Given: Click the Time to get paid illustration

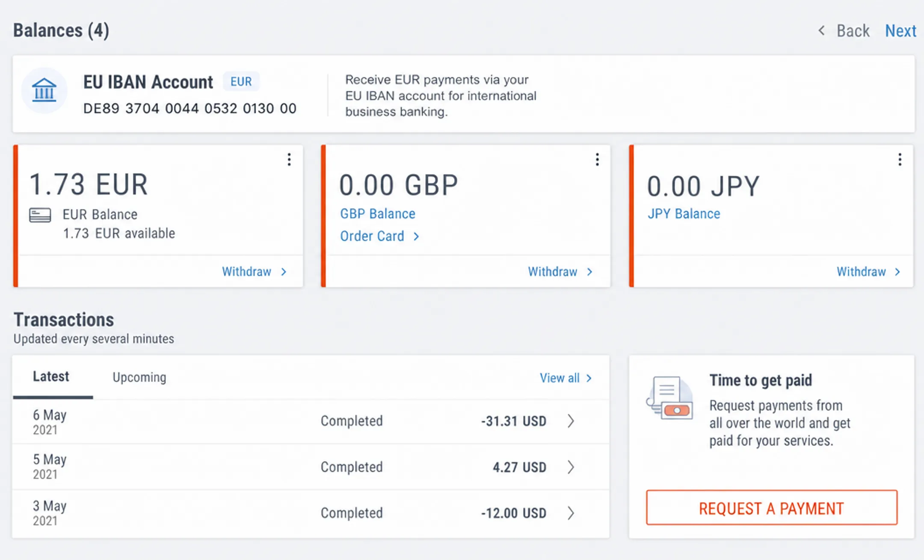Looking at the screenshot, I should (x=670, y=398).
